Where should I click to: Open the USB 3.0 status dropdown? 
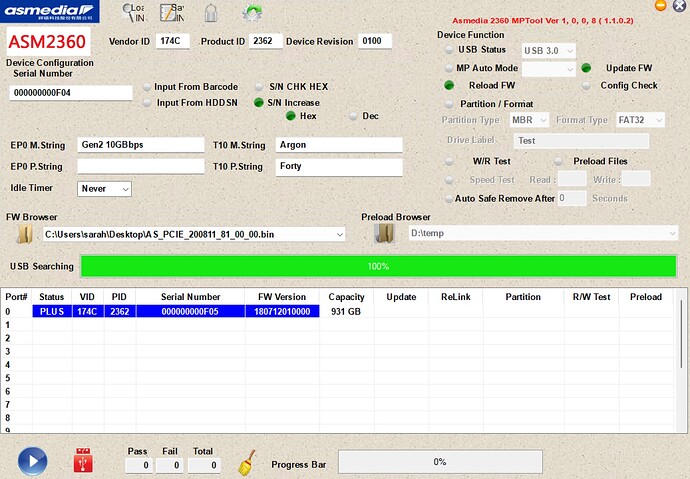coord(549,51)
